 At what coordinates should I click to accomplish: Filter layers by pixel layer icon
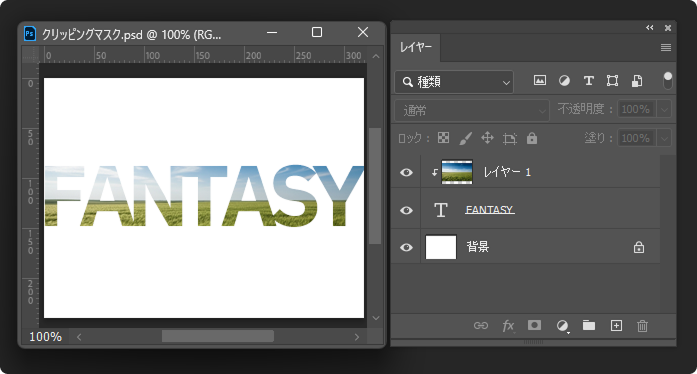point(540,80)
